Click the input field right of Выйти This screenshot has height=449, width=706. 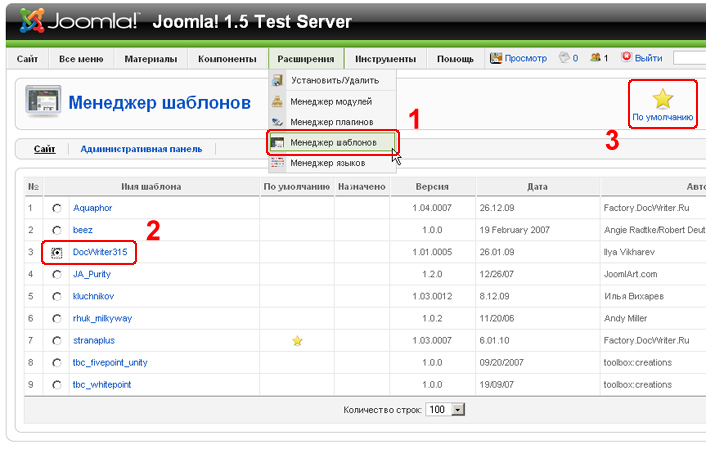(689, 58)
